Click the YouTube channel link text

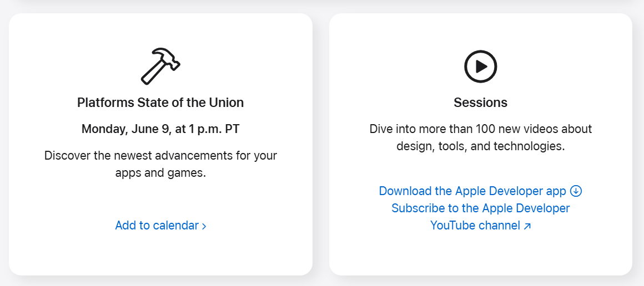tap(475, 225)
